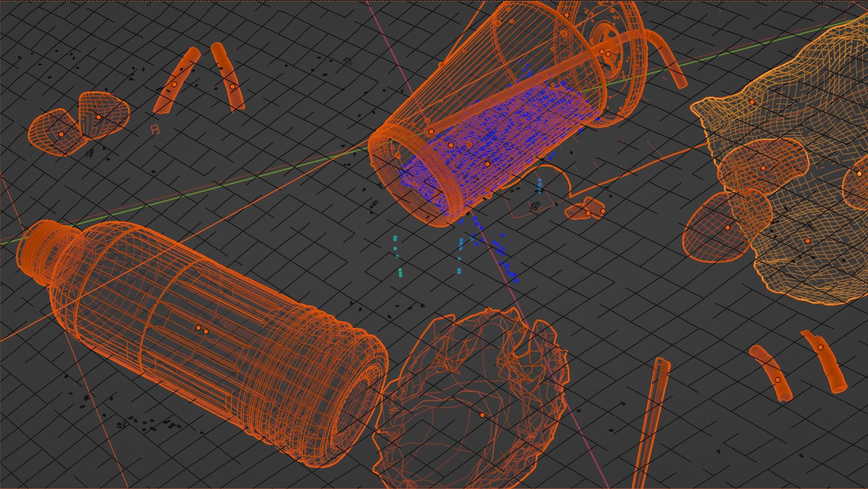Click the origin dot of the crumpled paper ball
Viewport: 868px width, 489px height.
coord(482,415)
